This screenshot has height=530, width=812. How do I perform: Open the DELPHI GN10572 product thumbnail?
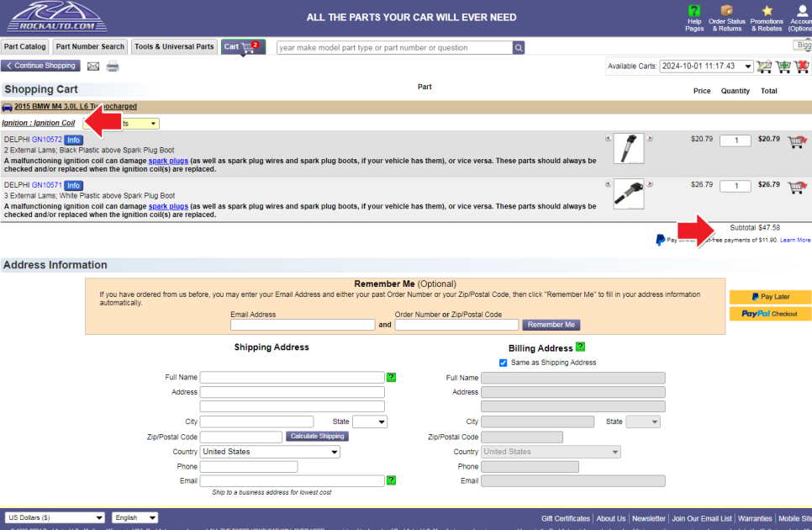(629, 149)
